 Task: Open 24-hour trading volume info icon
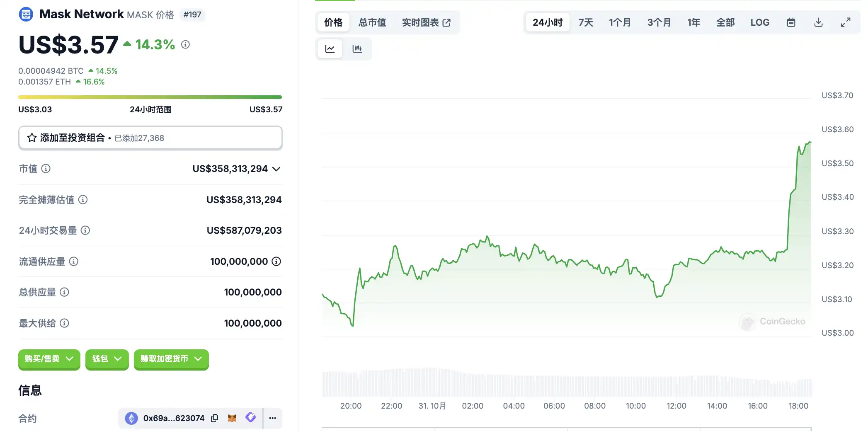pyautogui.click(x=85, y=230)
